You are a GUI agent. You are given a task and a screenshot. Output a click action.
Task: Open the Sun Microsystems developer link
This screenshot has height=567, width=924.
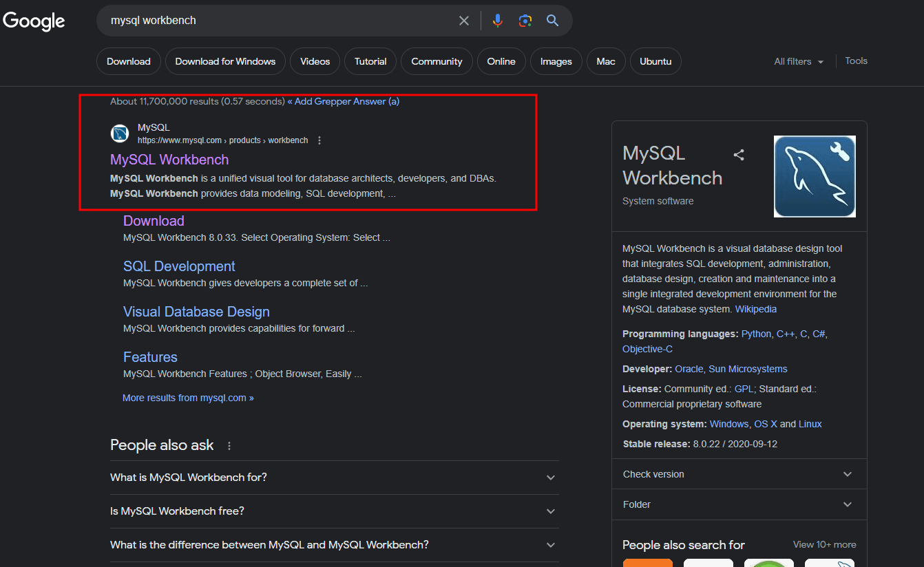coord(748,369)
